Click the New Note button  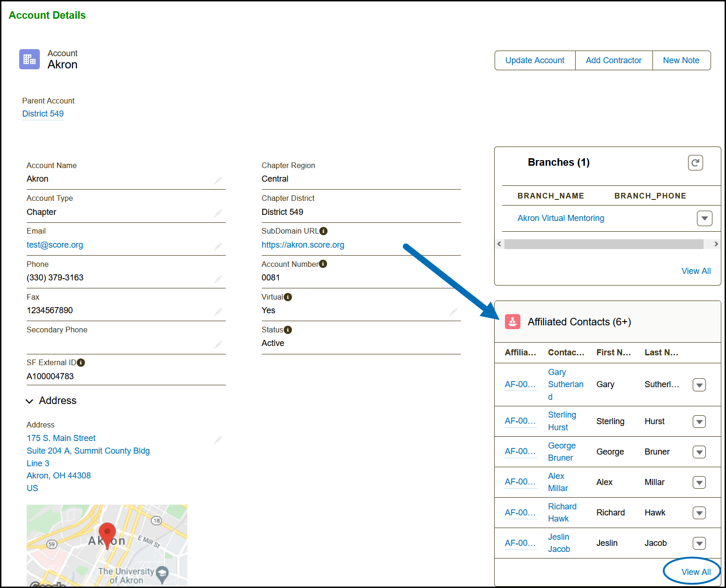pos(681,60)
